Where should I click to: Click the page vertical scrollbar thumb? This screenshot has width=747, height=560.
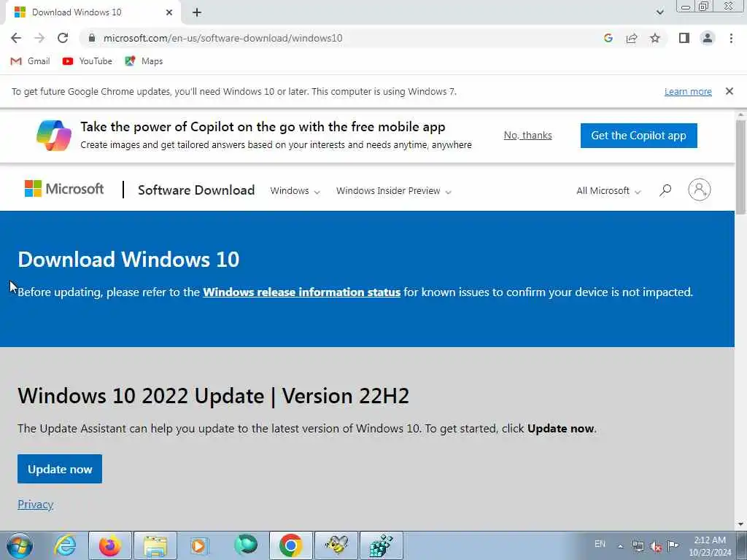tap(741, 166)
